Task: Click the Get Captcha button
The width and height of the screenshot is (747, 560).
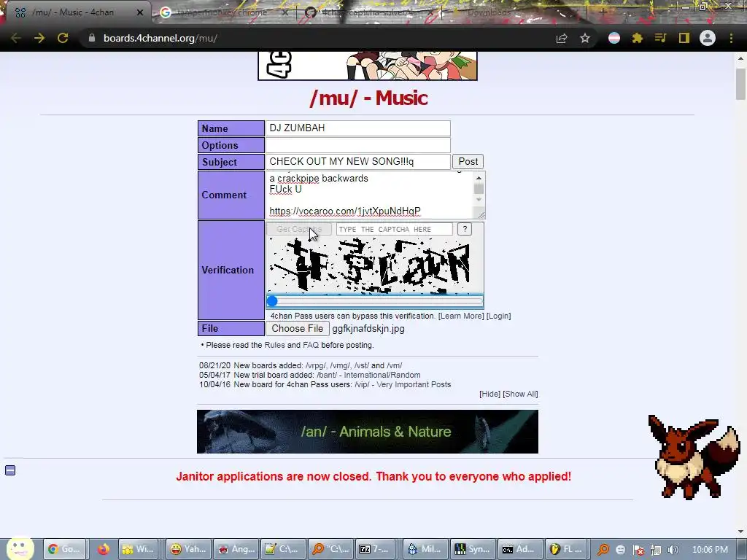Action: coord(298,229)
